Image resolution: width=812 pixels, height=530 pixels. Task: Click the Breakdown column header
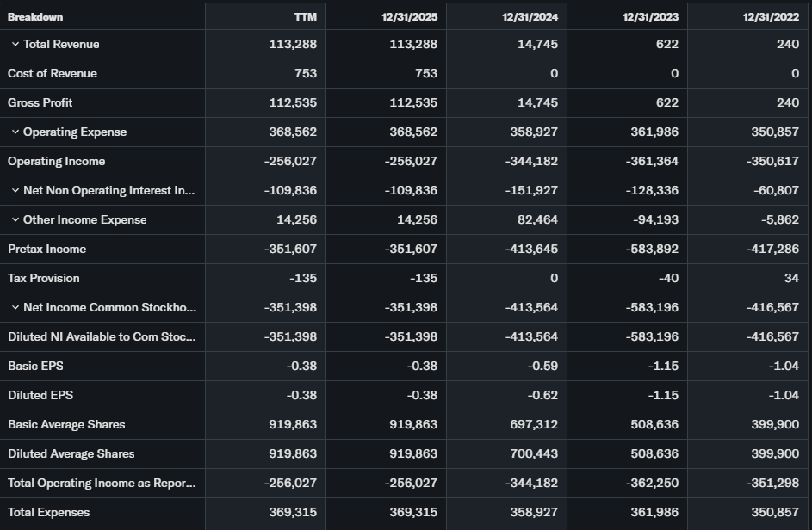click(x=35, y=17)
